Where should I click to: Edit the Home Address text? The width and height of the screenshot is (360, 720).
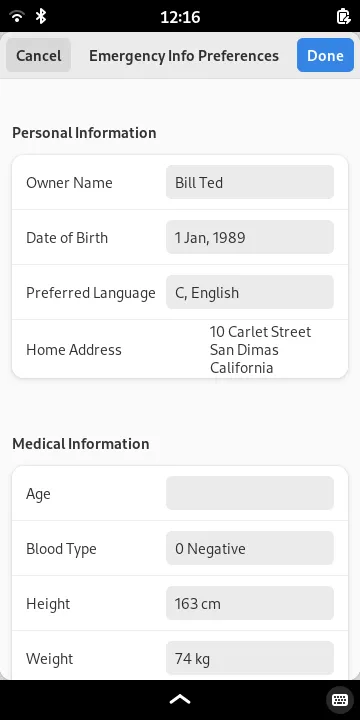click(260, 349)
